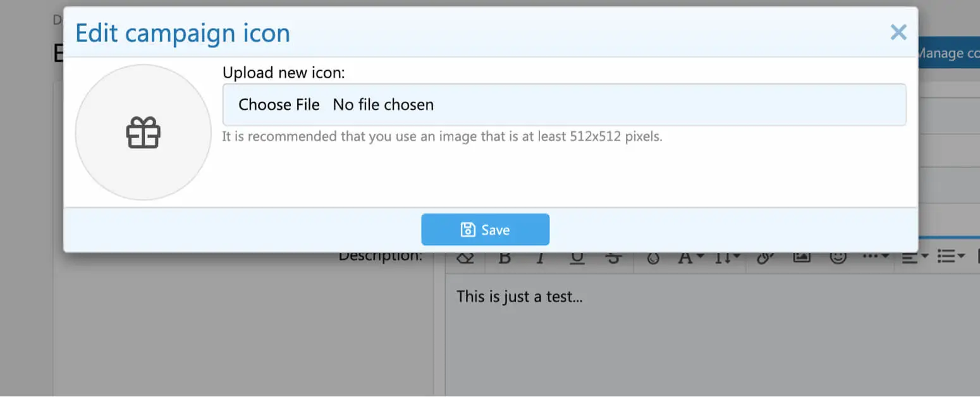Toggle italic formatting in description toolbar

pyautogui.click(x=541, y=257)
